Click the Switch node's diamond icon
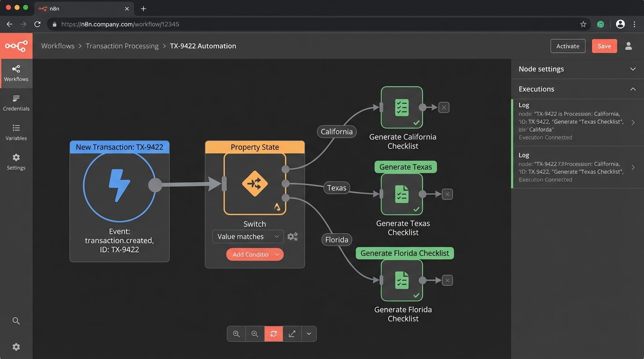The image size is (644, 359). pos(255,184)
